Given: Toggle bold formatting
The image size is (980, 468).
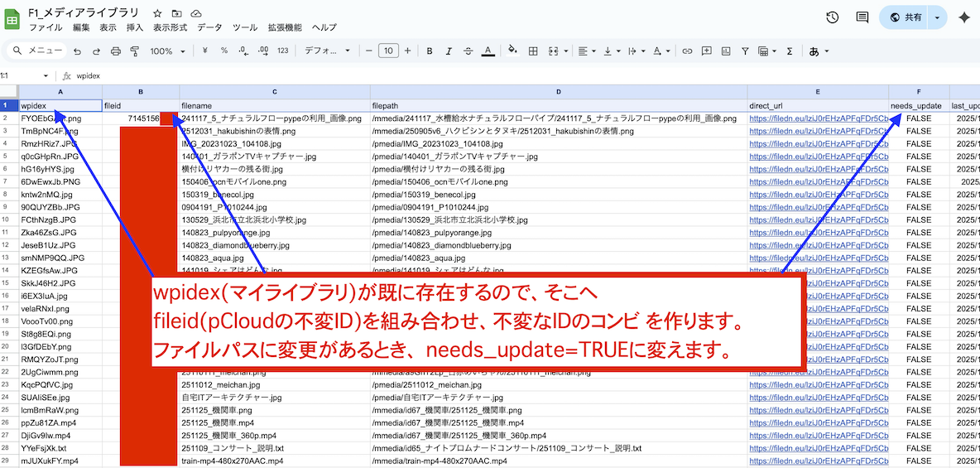Looking at the screenshot, I should coord(430,51).
